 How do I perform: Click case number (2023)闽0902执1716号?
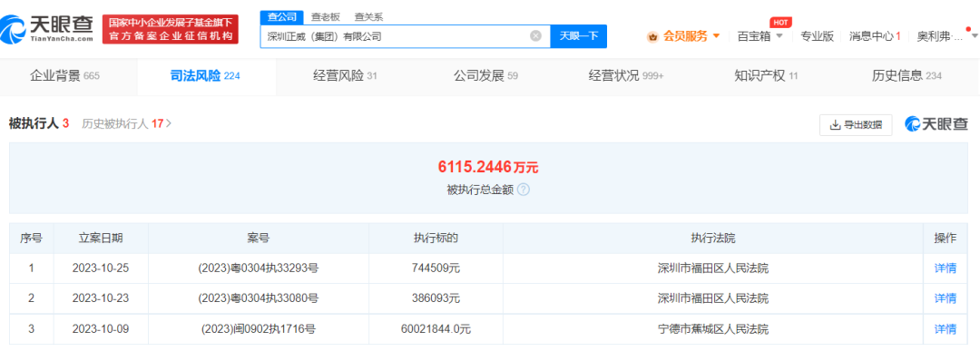258,328
